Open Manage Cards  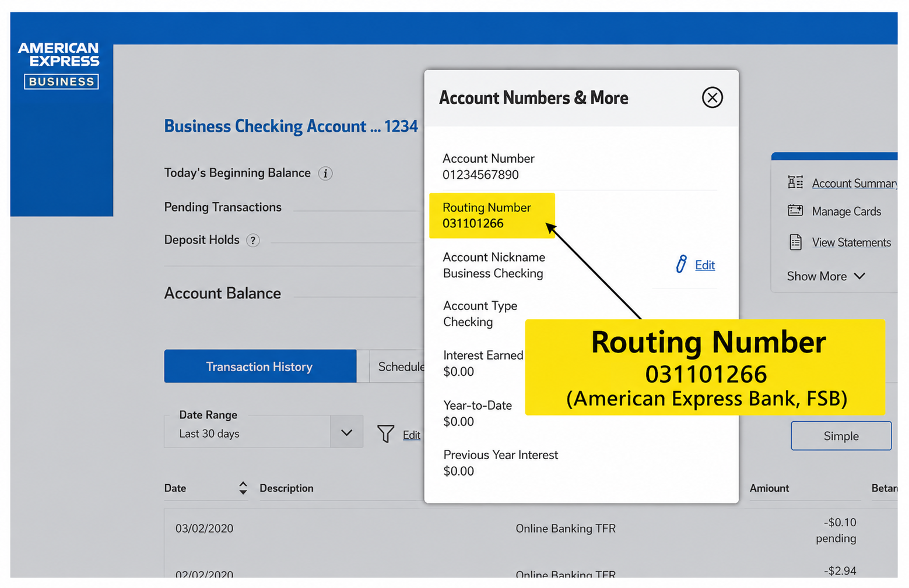point(846,212)
